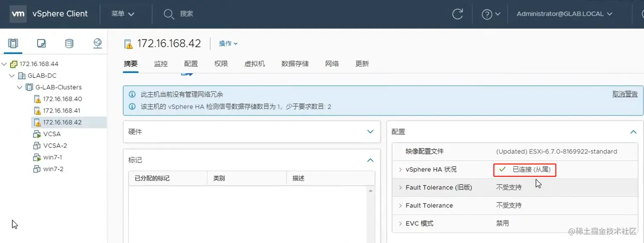Switch to the 网络 tab

click(332, 64)
